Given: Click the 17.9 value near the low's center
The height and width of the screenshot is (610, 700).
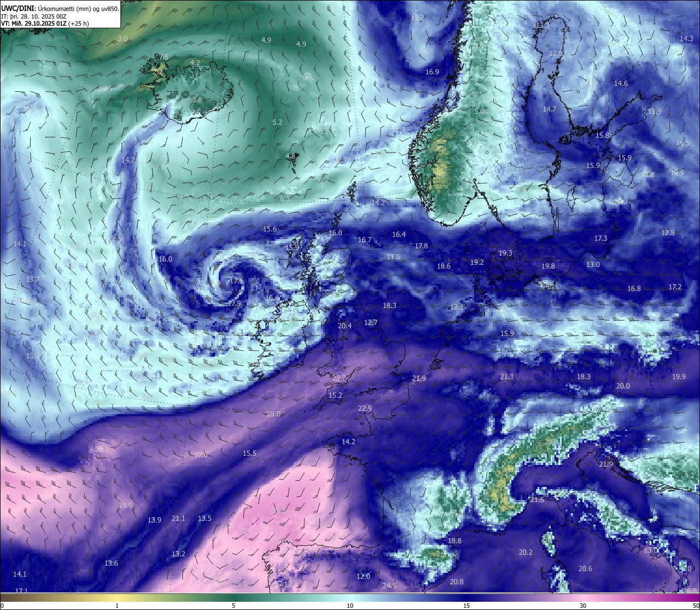Looking at the screenshot, I should (234, 303).
